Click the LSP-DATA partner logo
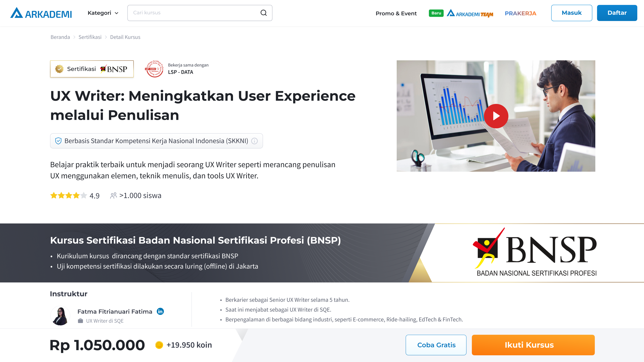The width and height of the screenshot is (644, 362). pos(154,69)
